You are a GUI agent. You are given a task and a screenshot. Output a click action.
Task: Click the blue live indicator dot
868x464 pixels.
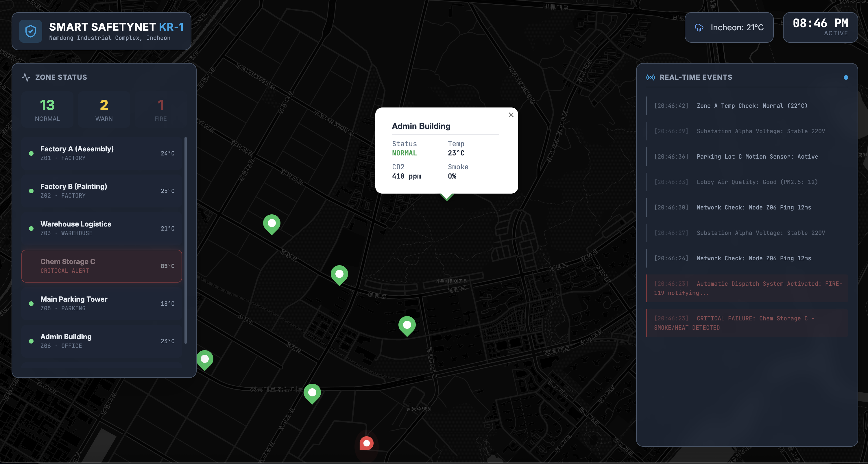pyautogui.click(x=845, y=77)
